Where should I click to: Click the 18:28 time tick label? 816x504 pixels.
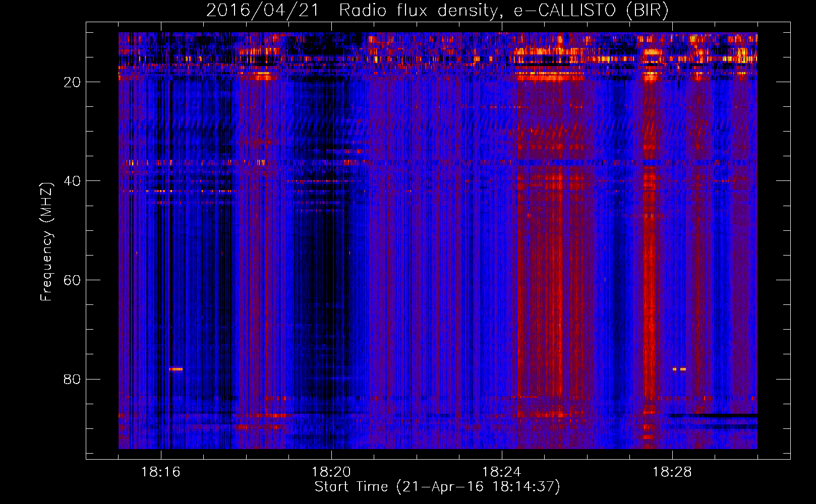coord(672,472)
